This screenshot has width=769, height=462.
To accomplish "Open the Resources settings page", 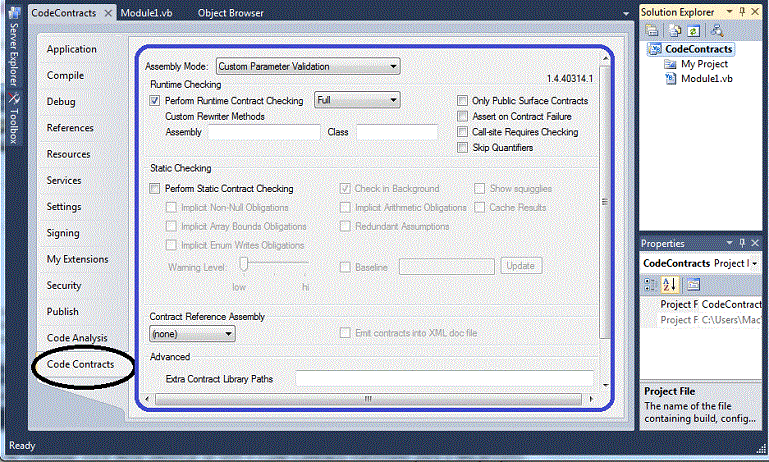I will [69, 154].
